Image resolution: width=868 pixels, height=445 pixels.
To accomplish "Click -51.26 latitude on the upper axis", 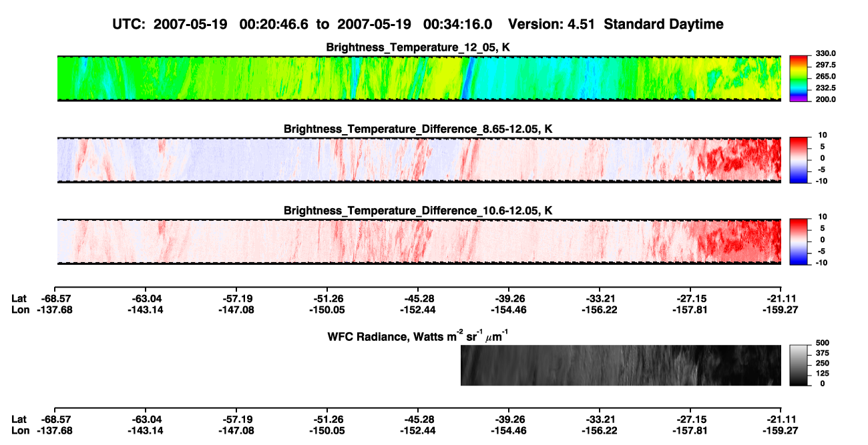I will tap(327, 298).
